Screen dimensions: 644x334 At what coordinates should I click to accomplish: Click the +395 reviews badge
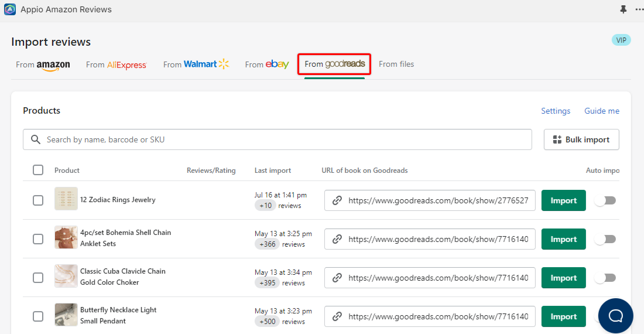coord(267,282)
